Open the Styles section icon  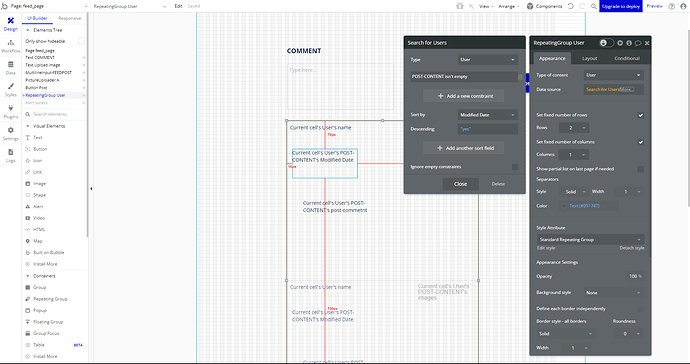click(x=11, y=90)
